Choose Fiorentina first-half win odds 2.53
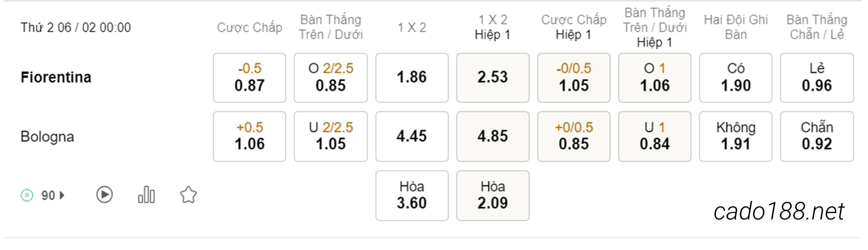The height and width of the screenshot is (250, 868). 493,78
